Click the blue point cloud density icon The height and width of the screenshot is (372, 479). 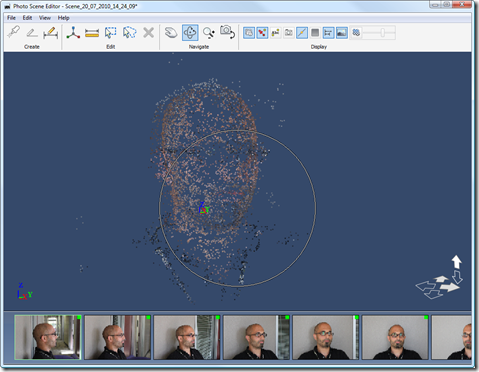[x=356, y=33]
